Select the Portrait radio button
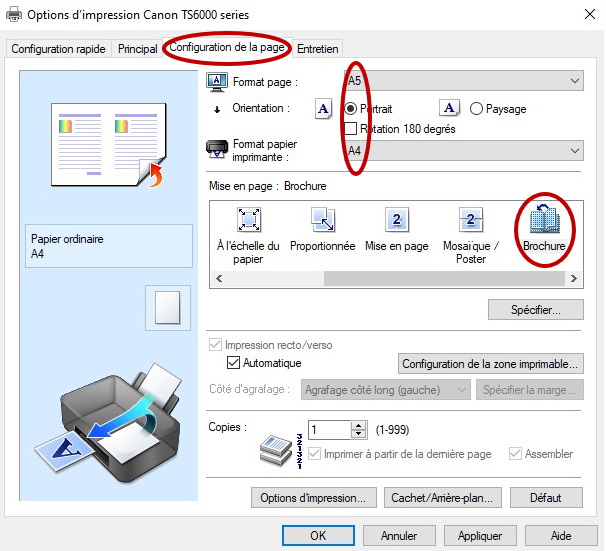 (x=351, y=109)
